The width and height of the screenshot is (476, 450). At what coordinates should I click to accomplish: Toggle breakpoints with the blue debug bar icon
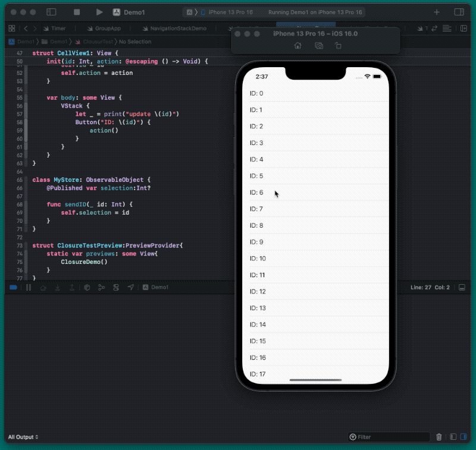point(13,287)
